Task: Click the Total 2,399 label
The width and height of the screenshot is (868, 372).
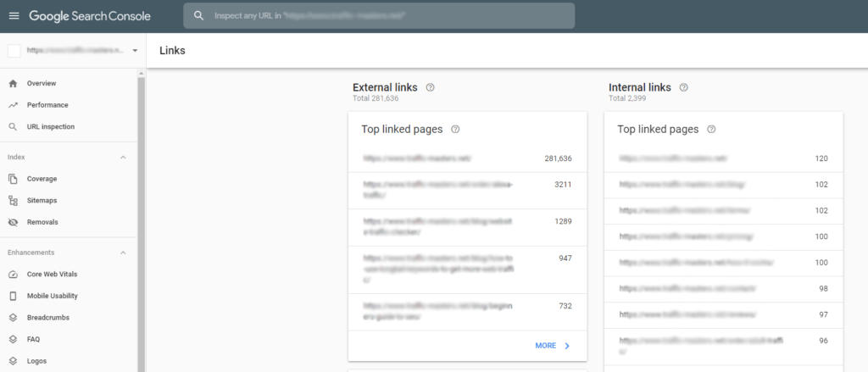Action: pyautogui.click(x=627, y=98)
